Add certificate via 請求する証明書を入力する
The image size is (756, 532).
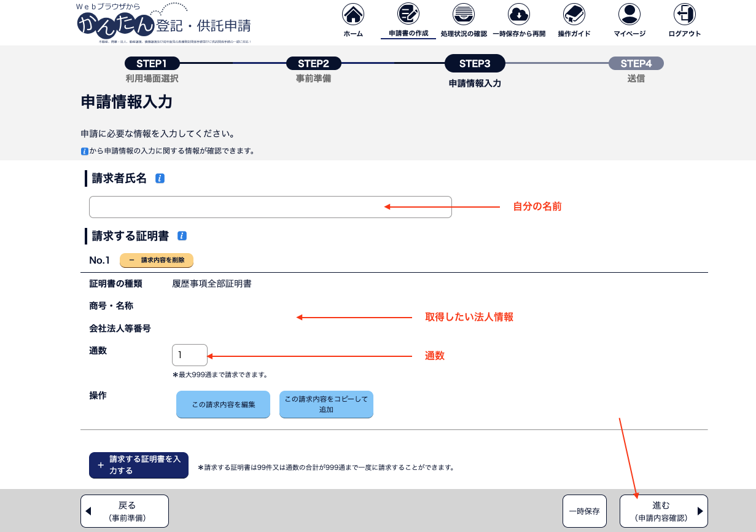pyautogui.click(x=139, y=465)
